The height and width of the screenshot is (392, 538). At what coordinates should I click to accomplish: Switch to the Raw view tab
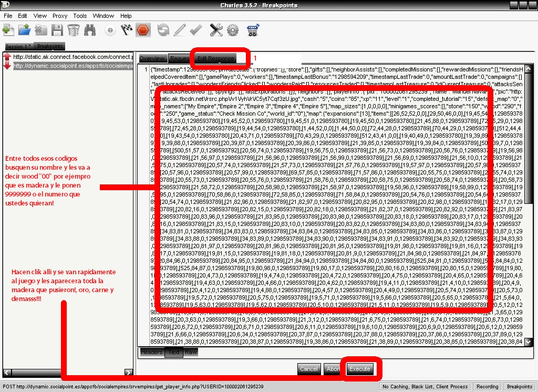coord(191,352)
